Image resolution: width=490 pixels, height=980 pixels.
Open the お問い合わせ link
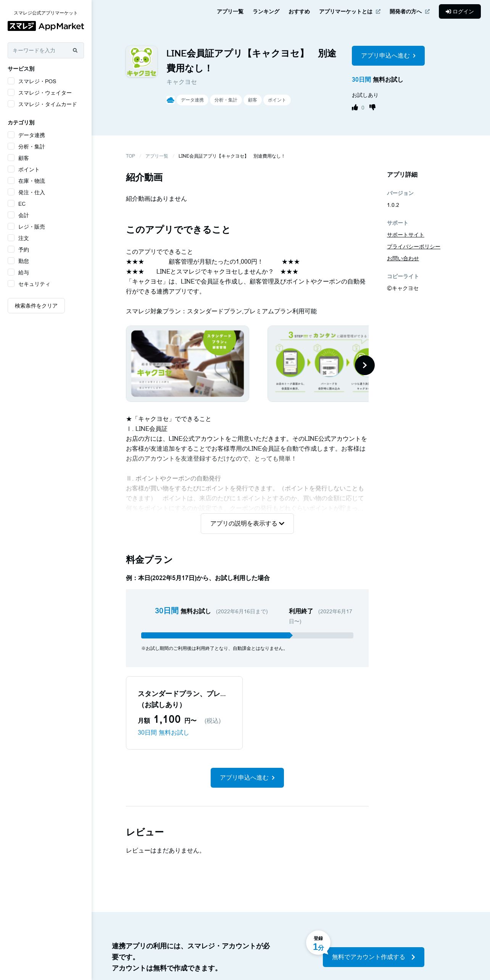(403, 258)
